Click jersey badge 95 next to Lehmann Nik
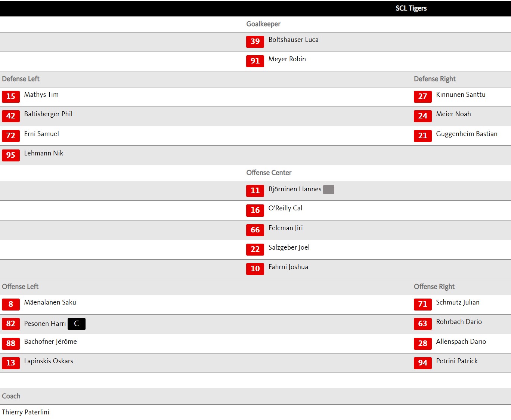Screen dimensions: 511x420 pos(11,155)
